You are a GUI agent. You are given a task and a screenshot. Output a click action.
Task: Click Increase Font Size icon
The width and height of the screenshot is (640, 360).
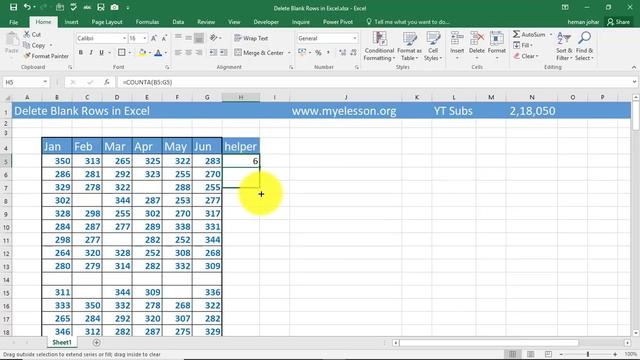click(x=154, y=38)
